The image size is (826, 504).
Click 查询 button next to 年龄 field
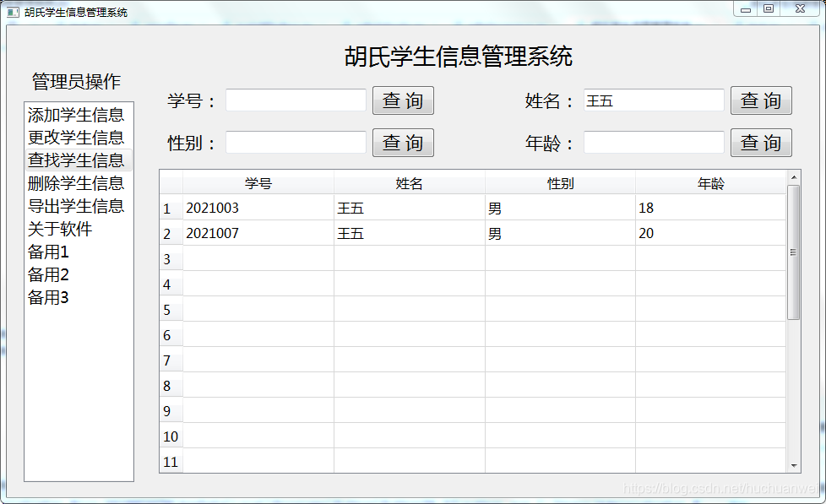pyautogui.click(x=761, y=143)
